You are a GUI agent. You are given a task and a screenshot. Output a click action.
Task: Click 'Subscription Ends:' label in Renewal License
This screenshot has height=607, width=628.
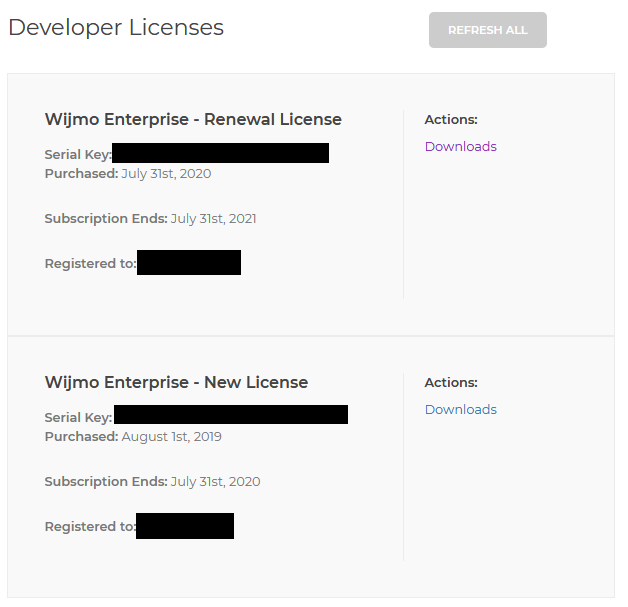coord(106,219)
